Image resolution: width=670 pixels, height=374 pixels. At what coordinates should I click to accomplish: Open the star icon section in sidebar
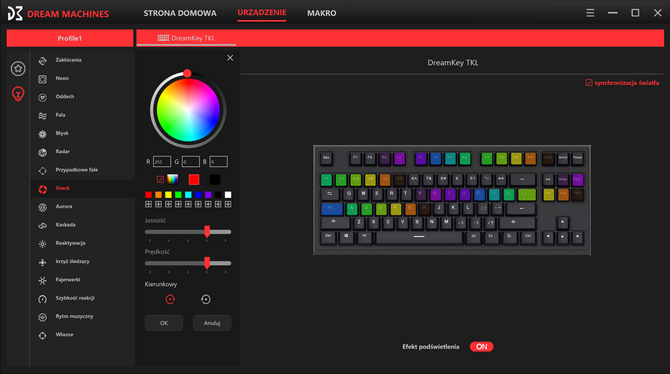point(18,68)
